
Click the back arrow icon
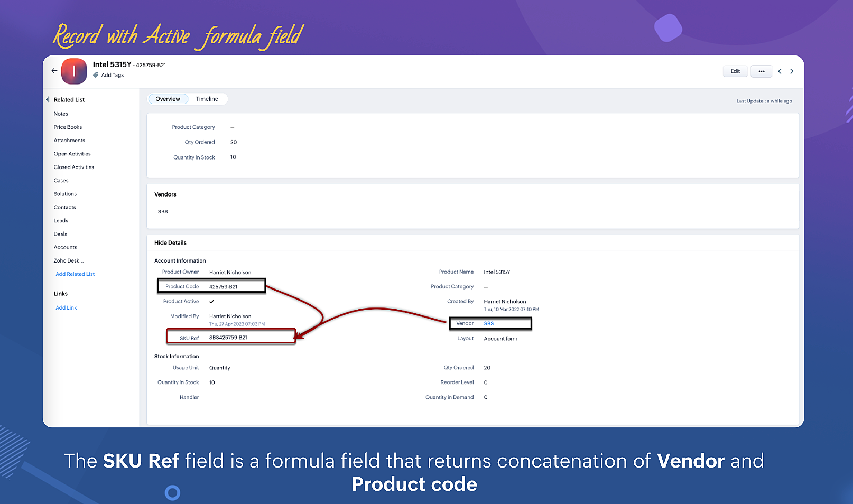[54, 71]
